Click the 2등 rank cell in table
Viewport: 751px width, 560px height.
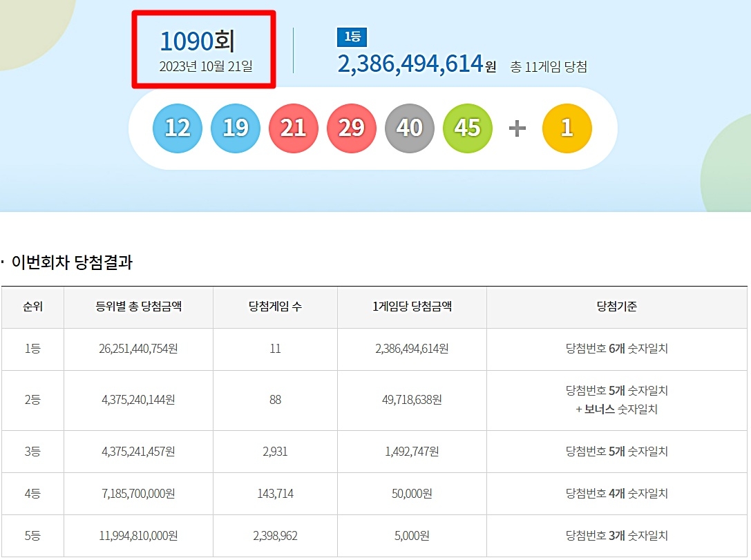pos(32,400)
